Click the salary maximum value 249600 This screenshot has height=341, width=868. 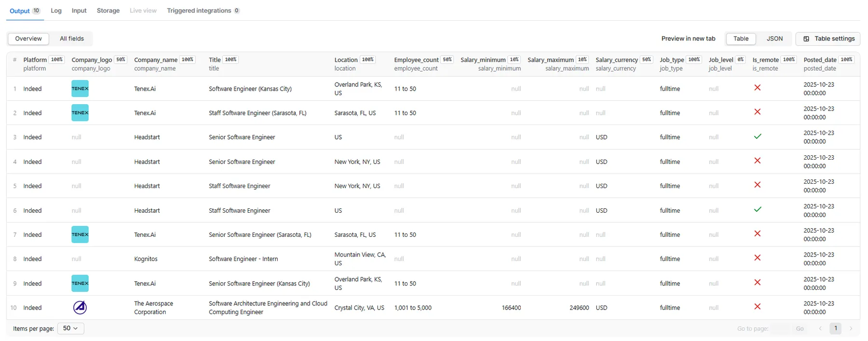579,308
